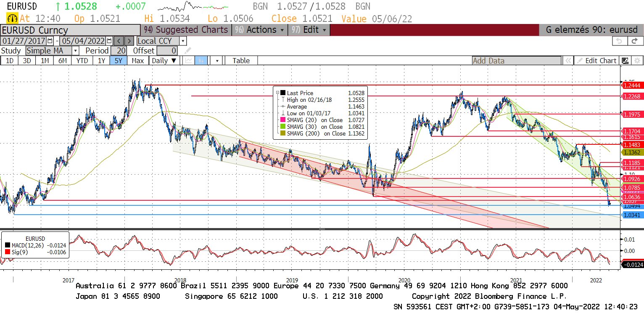Select the 1Y range tab
The height and width of the screenshot is (319, 644).
pos(101,61)
